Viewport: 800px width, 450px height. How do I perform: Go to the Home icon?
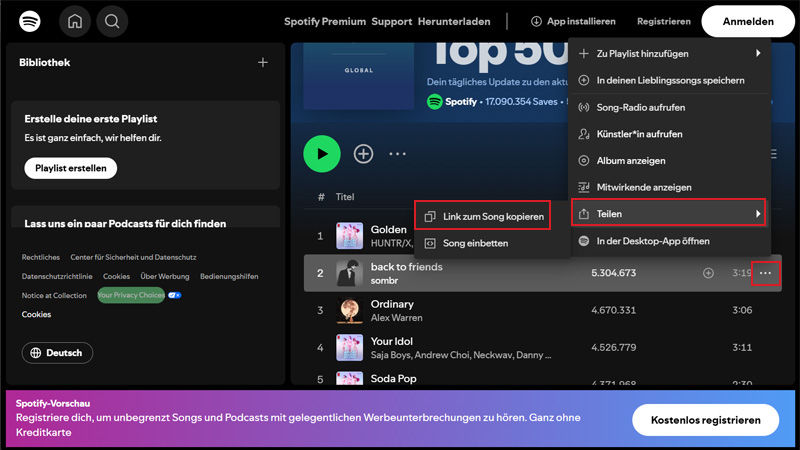point(75,21)
